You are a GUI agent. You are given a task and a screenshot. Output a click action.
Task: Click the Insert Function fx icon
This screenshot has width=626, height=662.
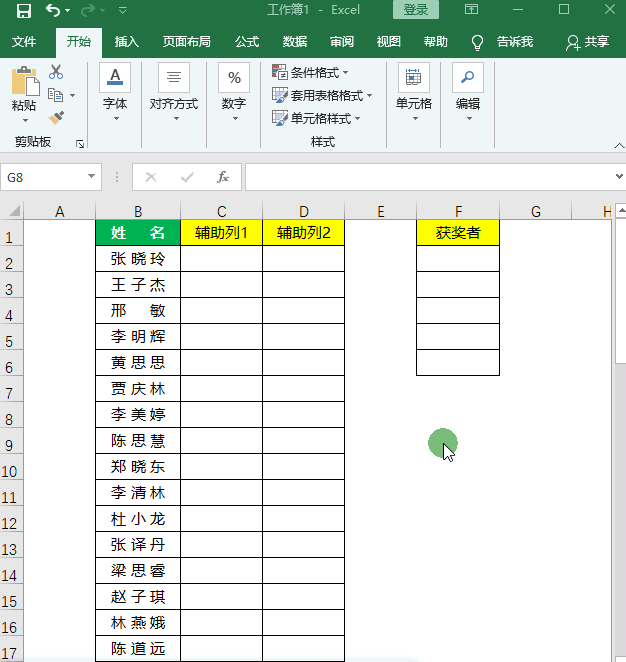223,177
